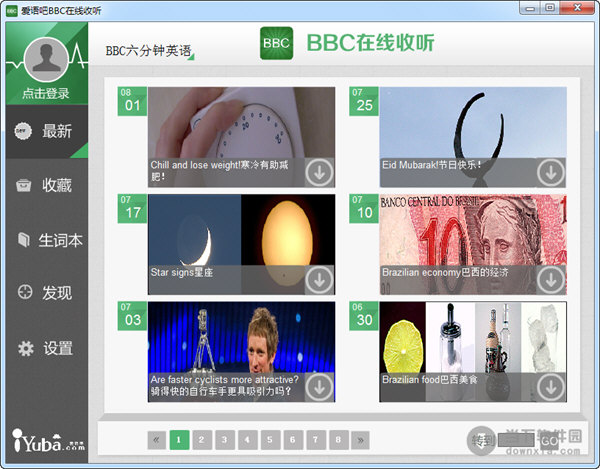Click the 收藏 box icon in sidebar
600x469 pixels.
pos(23,186)
